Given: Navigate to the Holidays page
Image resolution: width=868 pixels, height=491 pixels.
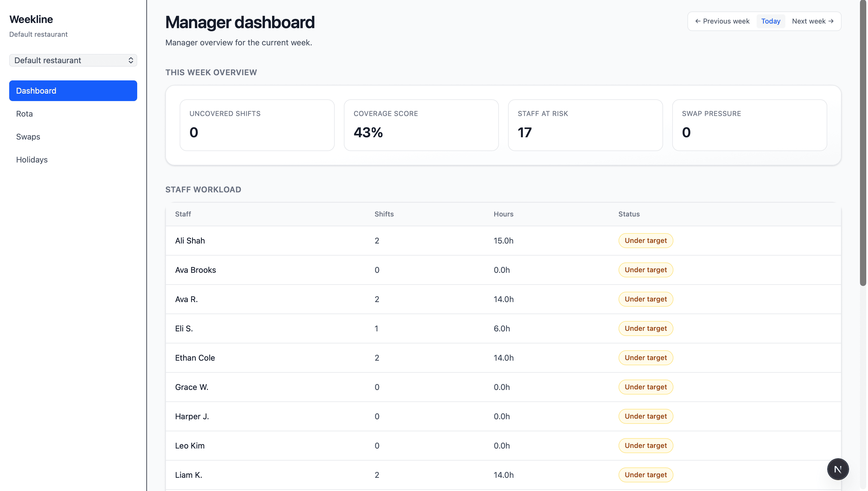Looking at the screenshot, I should coord(32,160).
